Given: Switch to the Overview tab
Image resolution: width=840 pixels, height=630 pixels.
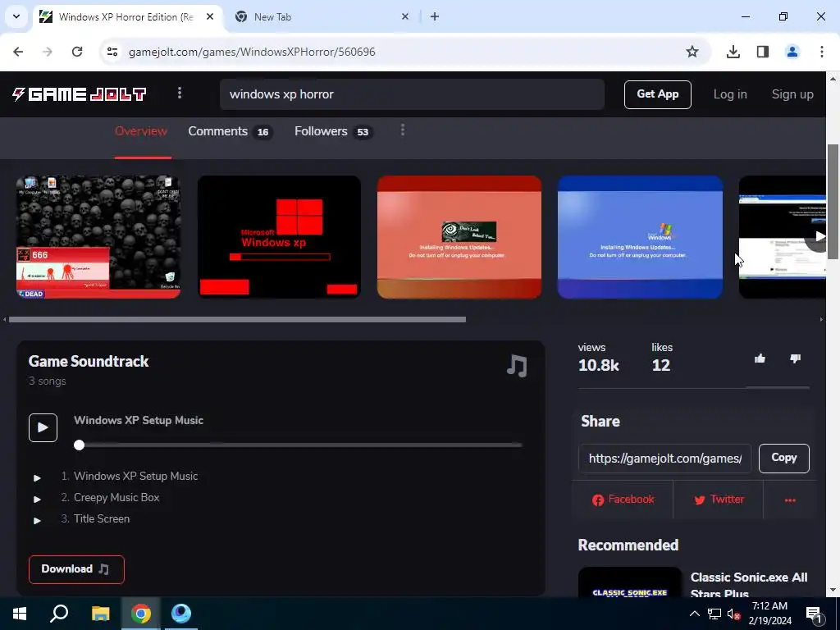Looking at the screenshot, I should [141, 131].
